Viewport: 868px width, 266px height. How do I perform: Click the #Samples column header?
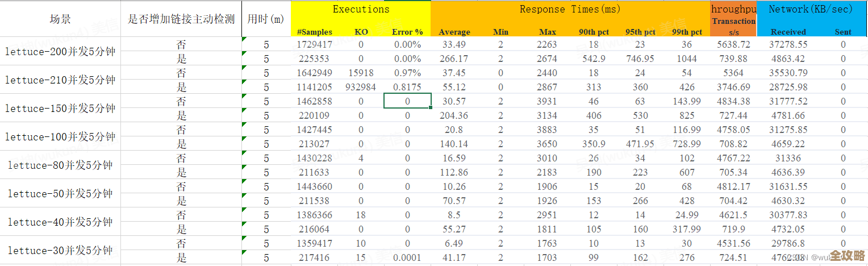(314, 32)
